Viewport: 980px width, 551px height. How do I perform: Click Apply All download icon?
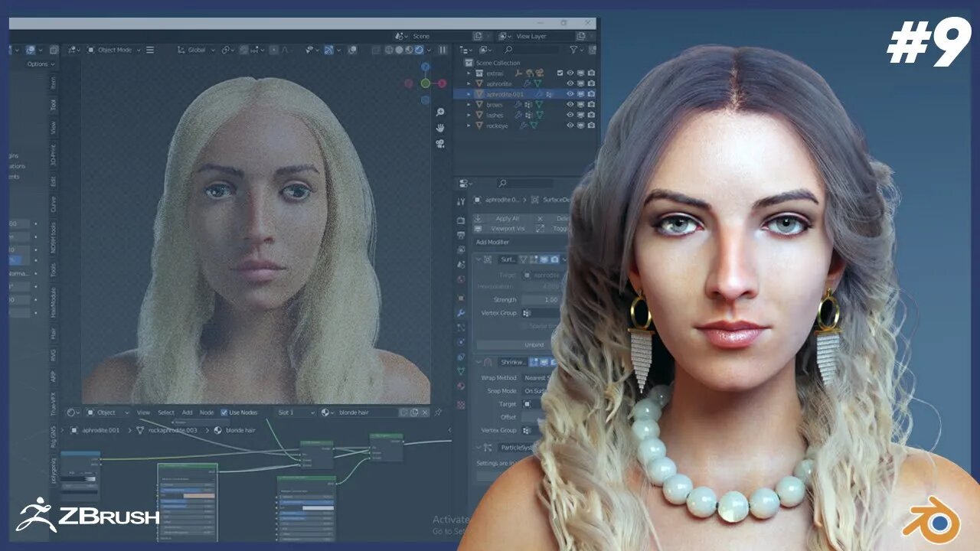pos(479,219)
